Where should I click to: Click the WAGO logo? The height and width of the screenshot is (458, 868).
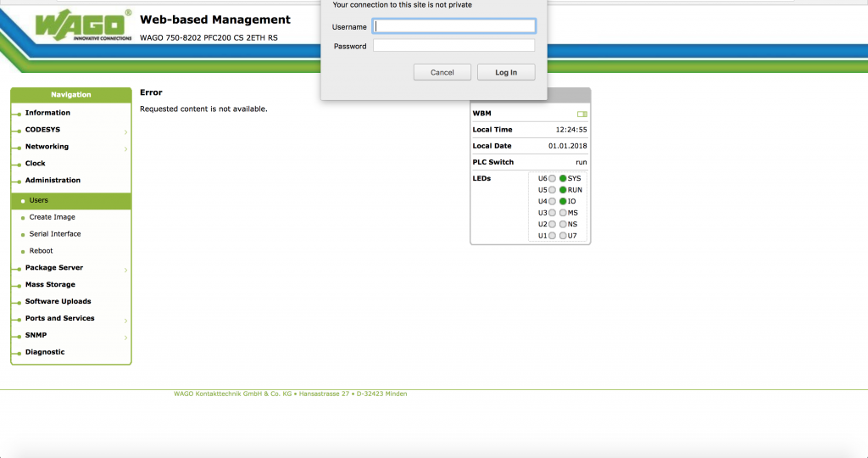point(83,25)
